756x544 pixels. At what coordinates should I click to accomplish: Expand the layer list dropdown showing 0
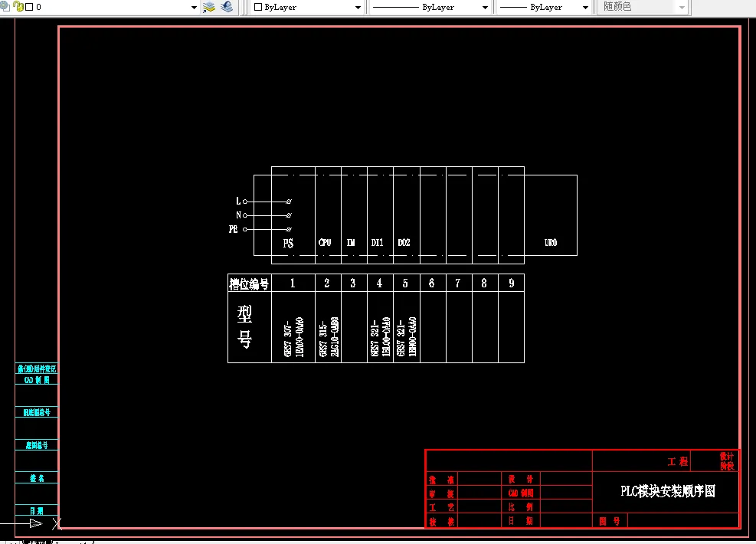pos(194,7)
